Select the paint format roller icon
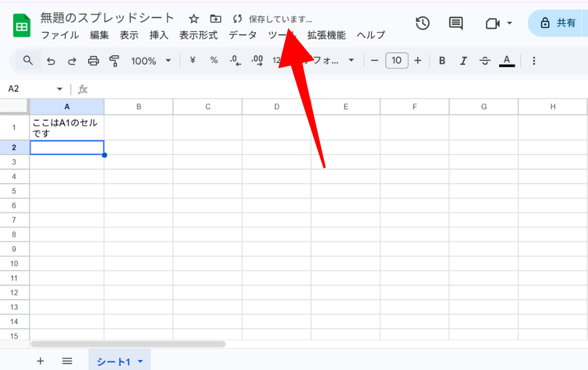588x370 pixels. 114,60
